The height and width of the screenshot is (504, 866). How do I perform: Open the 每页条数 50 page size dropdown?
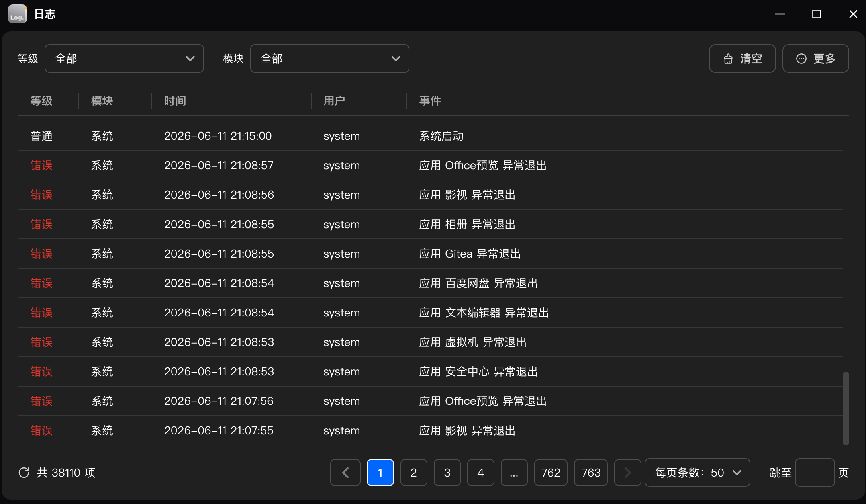[x=698, y=473]
